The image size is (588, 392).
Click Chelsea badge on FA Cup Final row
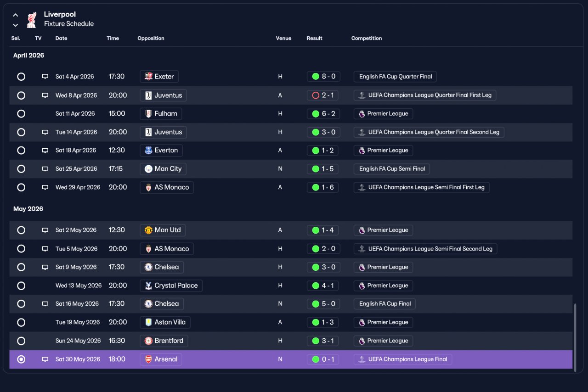tap(148, 304)
